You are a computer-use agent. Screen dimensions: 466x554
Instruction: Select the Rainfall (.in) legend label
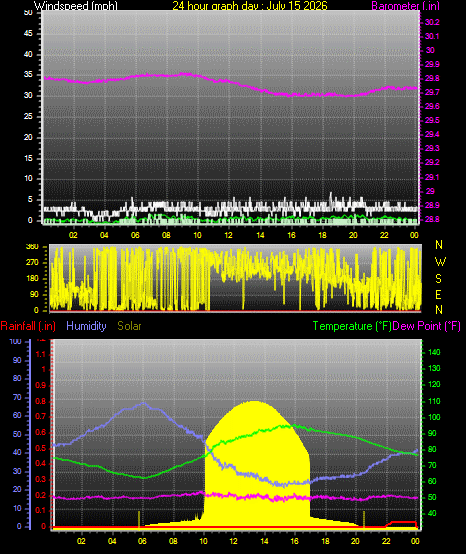click(28, 326)
